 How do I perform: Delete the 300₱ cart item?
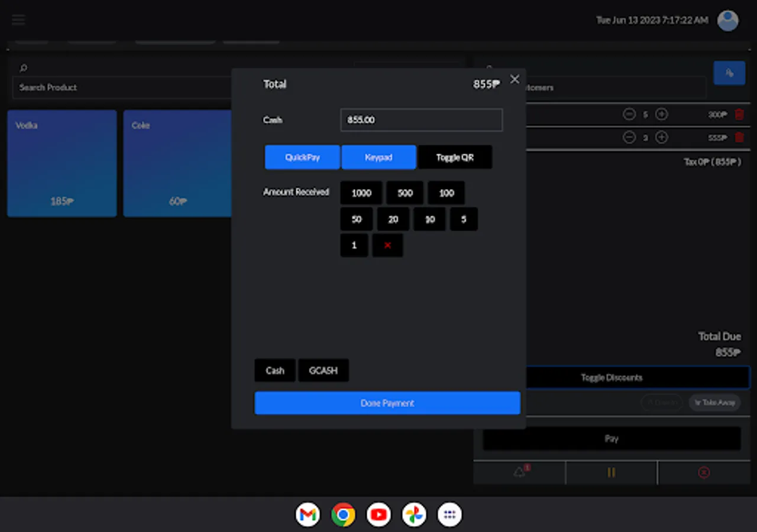coord(739,115)
